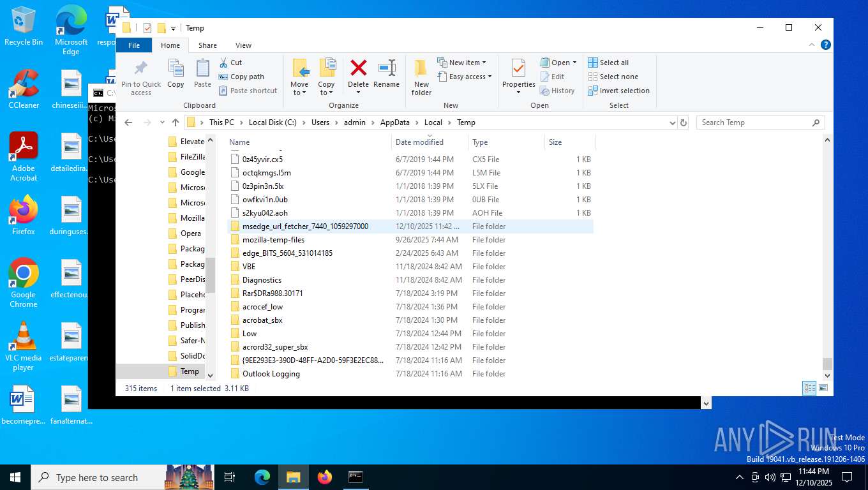Click Copy path in ribbon
This screenshot has width=868, height=490.
241,77
